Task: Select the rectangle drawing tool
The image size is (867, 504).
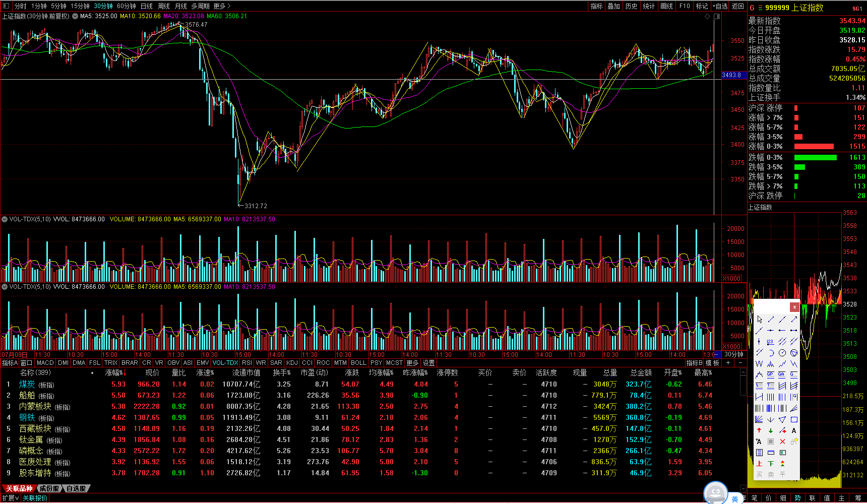Action: pyautogui.click(x=794, y=419)
